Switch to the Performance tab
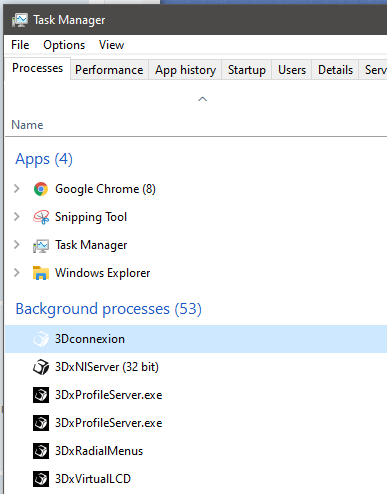This screenshot has width=387, height=494. coord(109,70)
